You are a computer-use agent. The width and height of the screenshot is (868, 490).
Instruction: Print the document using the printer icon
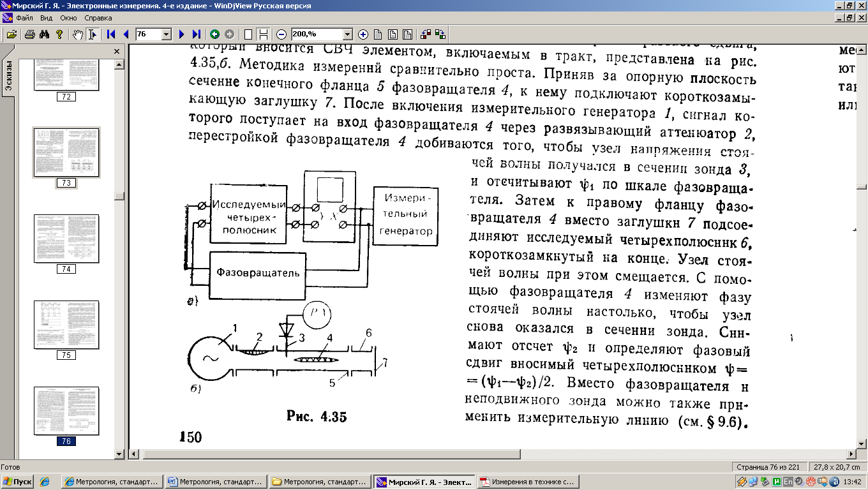click(29, 34)
